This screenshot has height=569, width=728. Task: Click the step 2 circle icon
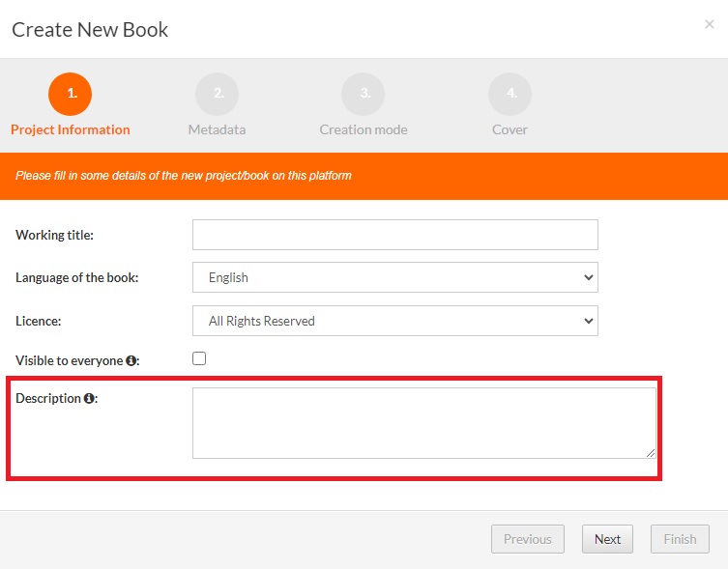point(217,94)
